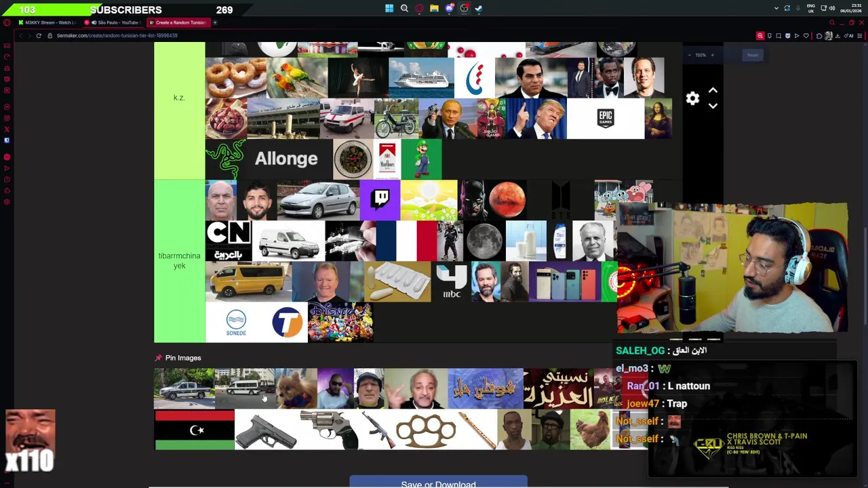This screenshot has width=868, height=488.
Task: Select Create a Random Tunisian tab
Action: [179, 22]
